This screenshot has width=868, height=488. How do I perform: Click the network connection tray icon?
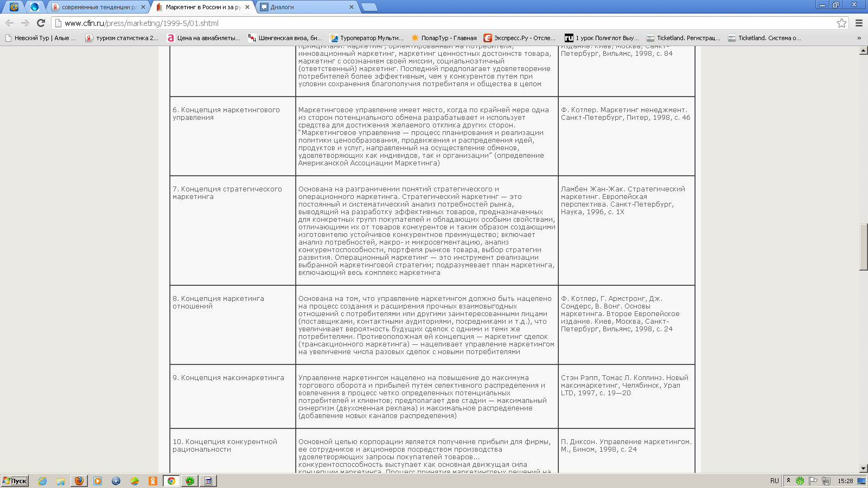[826, 480]
